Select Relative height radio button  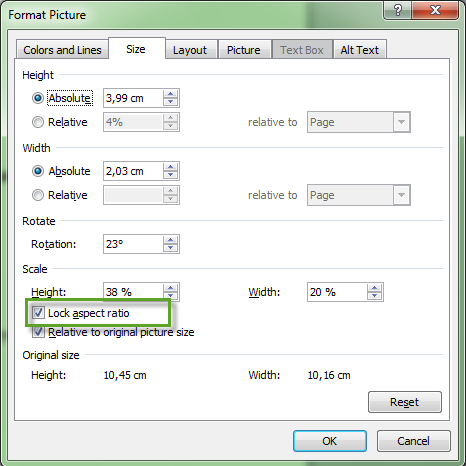click(x=38, y=122)
